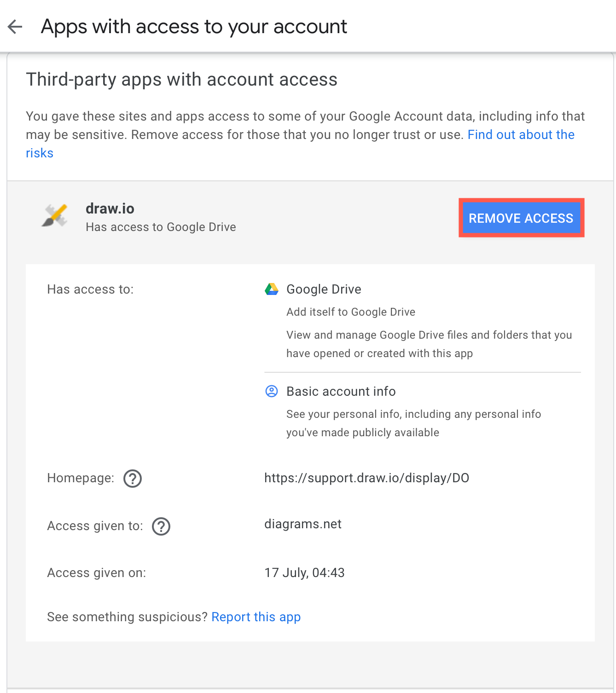This screenshot has width=616, height=693.
Task: Open the "Find out about the risks" link
Action: tap(520, 134)
